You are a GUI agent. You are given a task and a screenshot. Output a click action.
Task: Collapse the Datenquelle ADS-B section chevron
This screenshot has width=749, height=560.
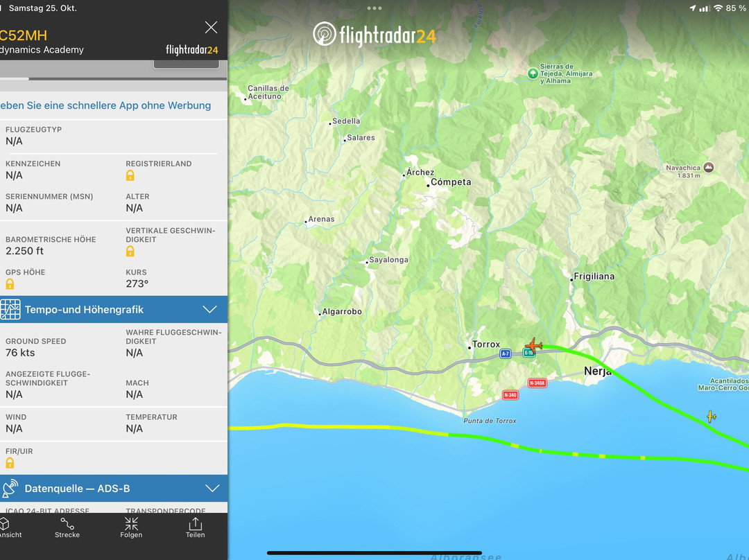pos(209,489)
